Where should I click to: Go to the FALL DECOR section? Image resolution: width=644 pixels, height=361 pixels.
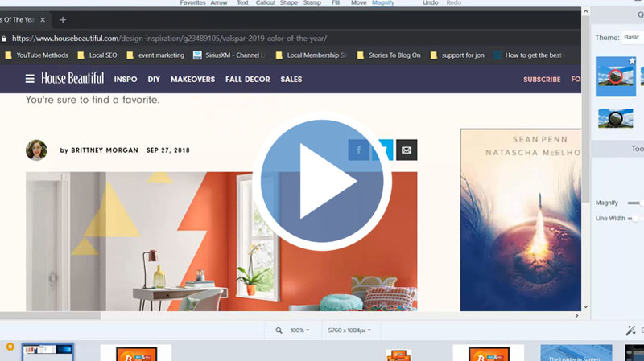point(247,80)
